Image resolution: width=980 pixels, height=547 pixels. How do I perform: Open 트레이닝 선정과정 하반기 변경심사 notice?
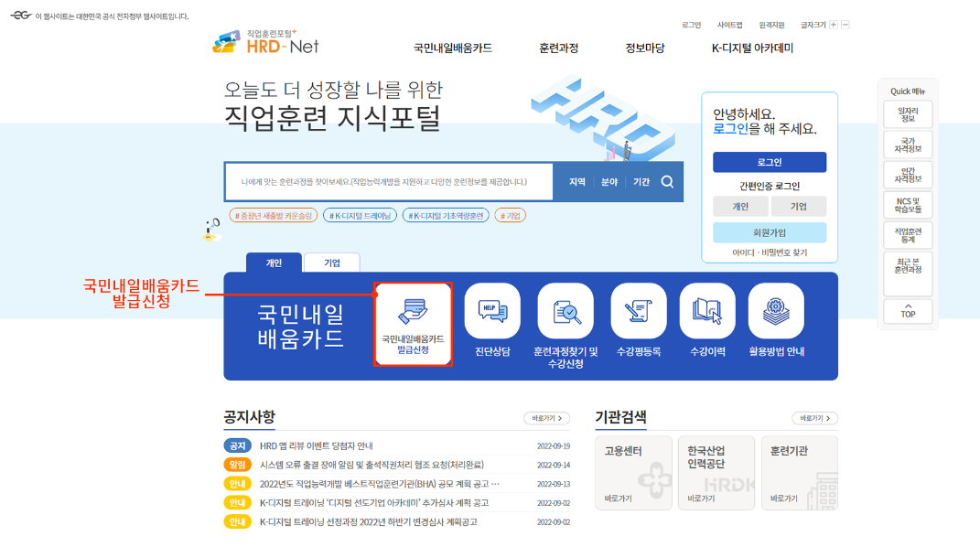368,522
